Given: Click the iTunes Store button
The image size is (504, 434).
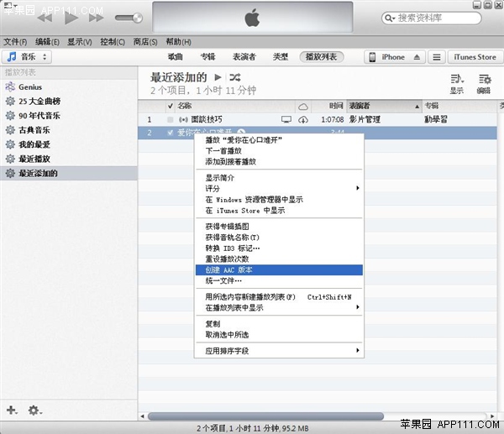Looking at the screenshot, I should [x=475, y=57].
